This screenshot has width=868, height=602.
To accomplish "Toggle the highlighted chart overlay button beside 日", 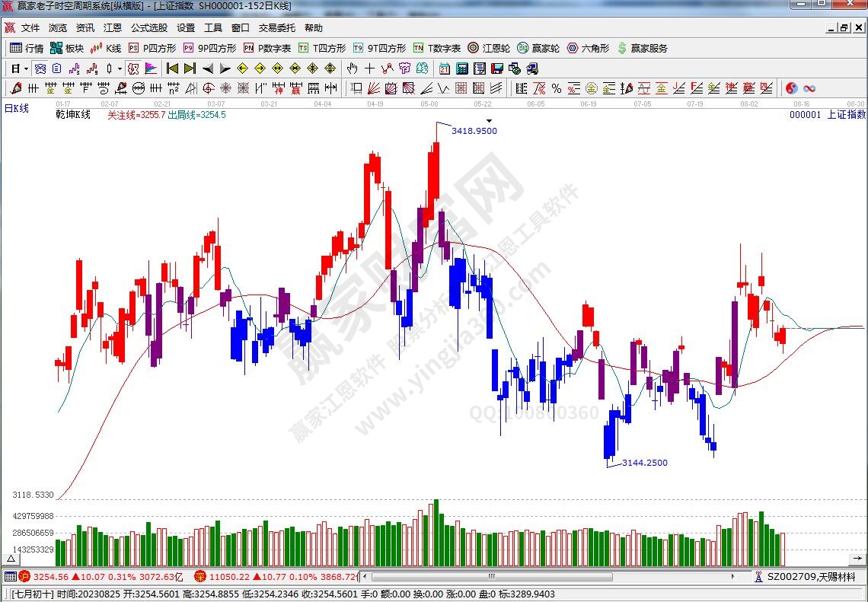I will (x=40, y=68).
